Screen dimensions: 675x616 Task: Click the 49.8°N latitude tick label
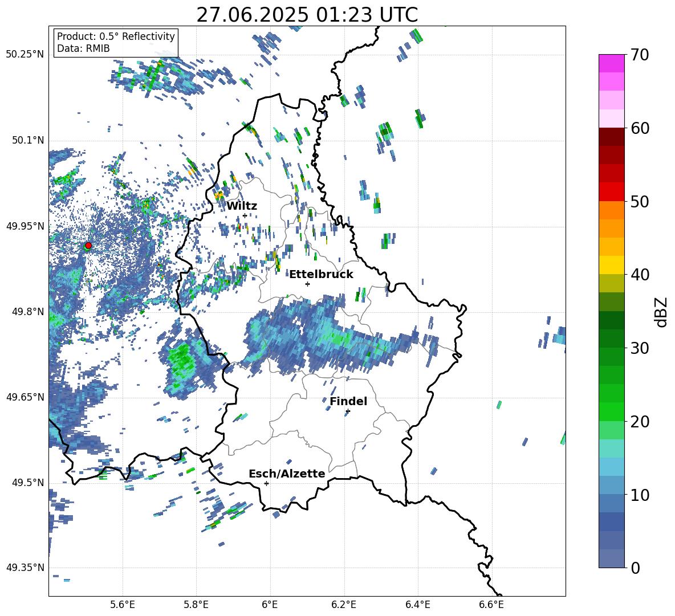pyautogui.click(x=27, y=312)
